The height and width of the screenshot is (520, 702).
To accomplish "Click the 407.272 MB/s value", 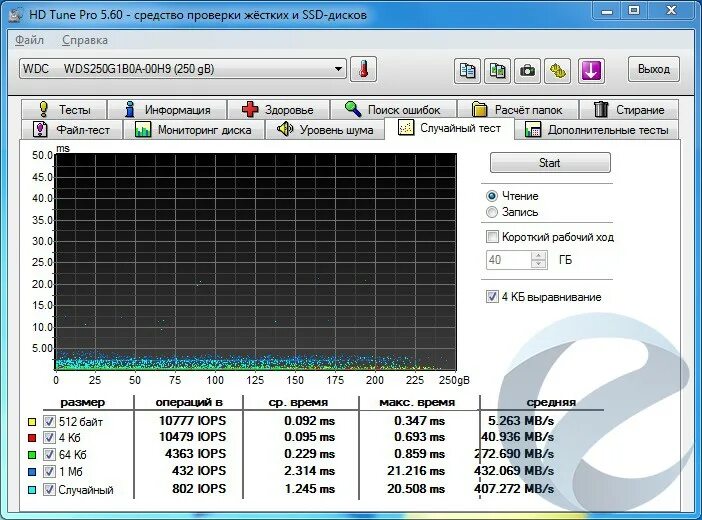I will tap(514, 489).
